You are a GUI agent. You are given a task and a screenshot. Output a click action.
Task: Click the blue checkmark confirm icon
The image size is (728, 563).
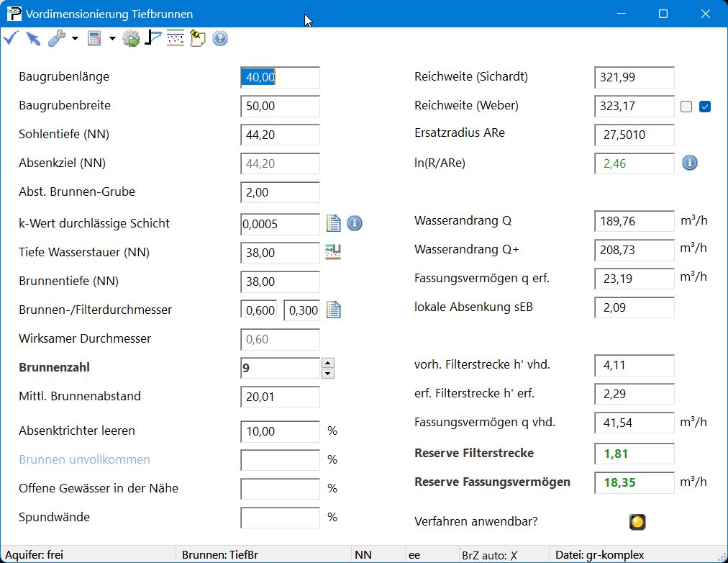10,39
